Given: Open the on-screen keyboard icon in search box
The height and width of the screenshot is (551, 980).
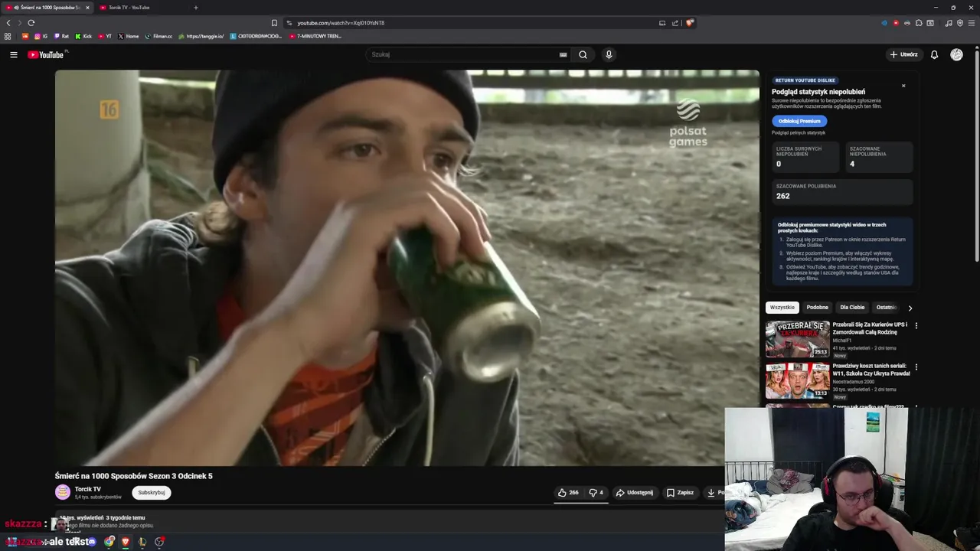Looking at the screenshot, I should click(563, 54).
